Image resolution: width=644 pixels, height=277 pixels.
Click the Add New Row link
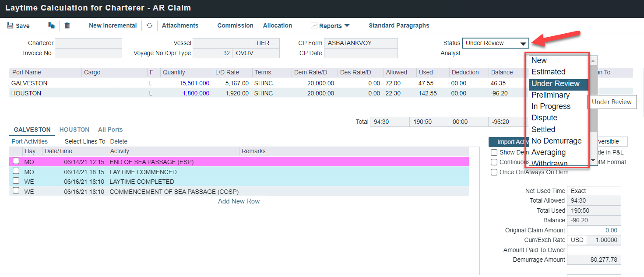(239, 201)
